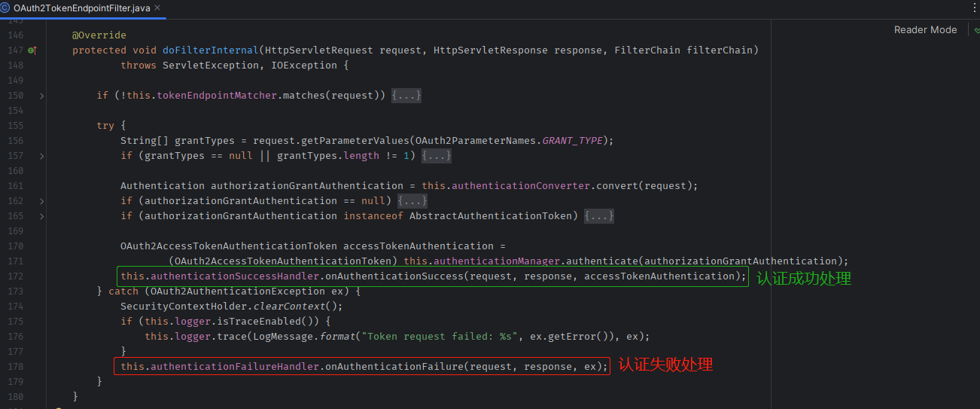Toggle Reader Mode in the editor
Screen dimensions: 980x409
click(925, 29)
